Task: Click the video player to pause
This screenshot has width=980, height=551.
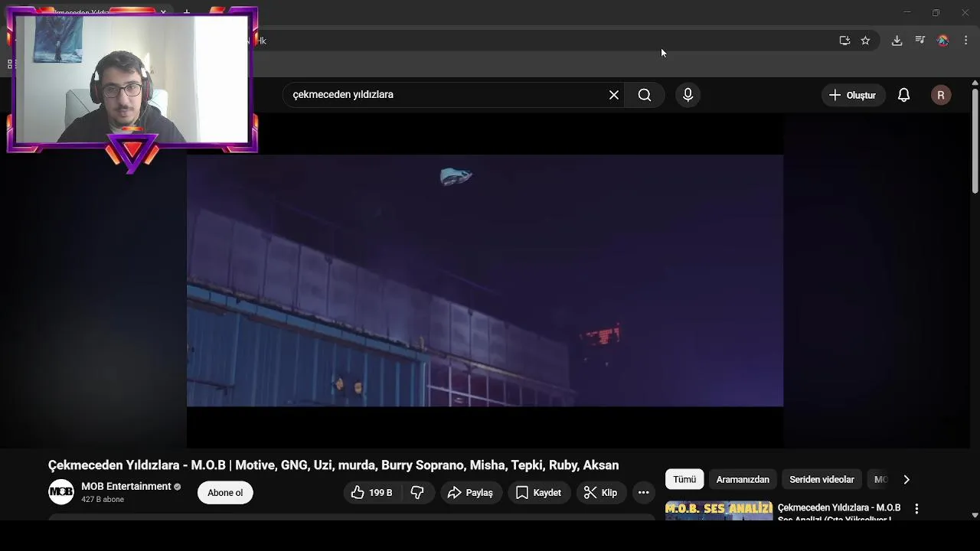Action: (485, 281)
